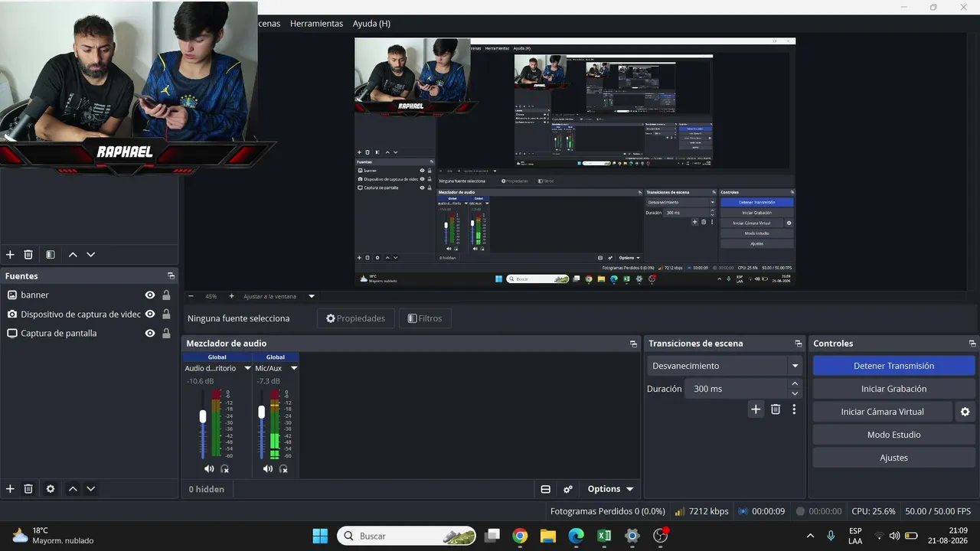Screen dimensions: 980x551
Task: Move scene down with arrow icon
Action: pos(91,254)
